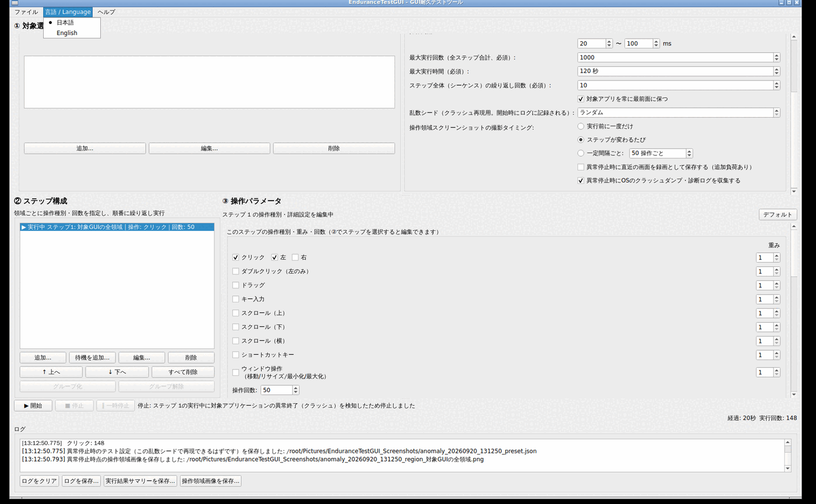Click 編集... under the target list
Viewport: 816px width, 504px height.
click(x=209, y=148)
